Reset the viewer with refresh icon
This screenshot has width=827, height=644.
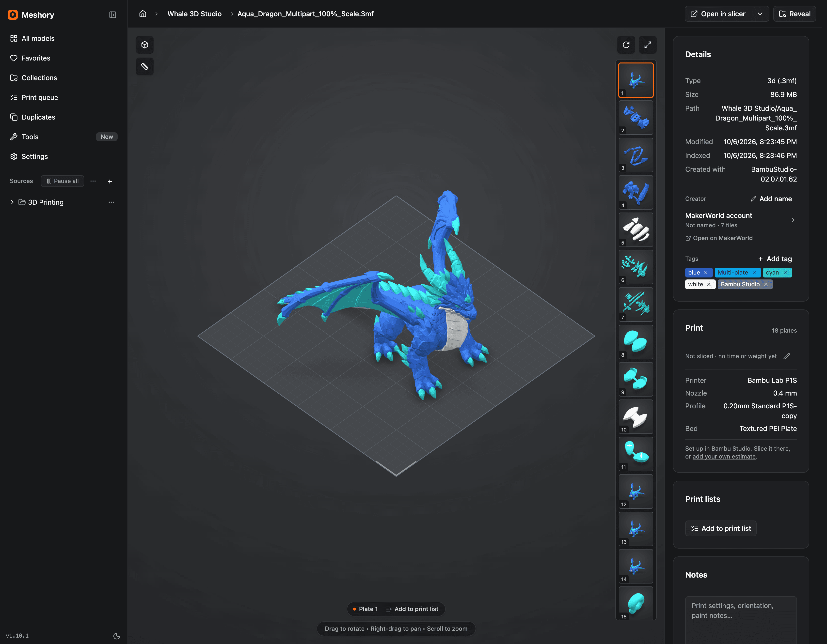626,45
